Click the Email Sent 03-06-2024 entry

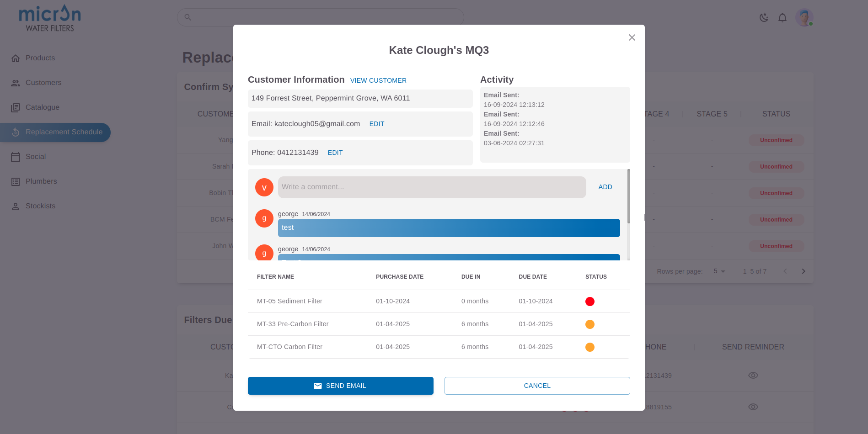click(x=514, y=138)
